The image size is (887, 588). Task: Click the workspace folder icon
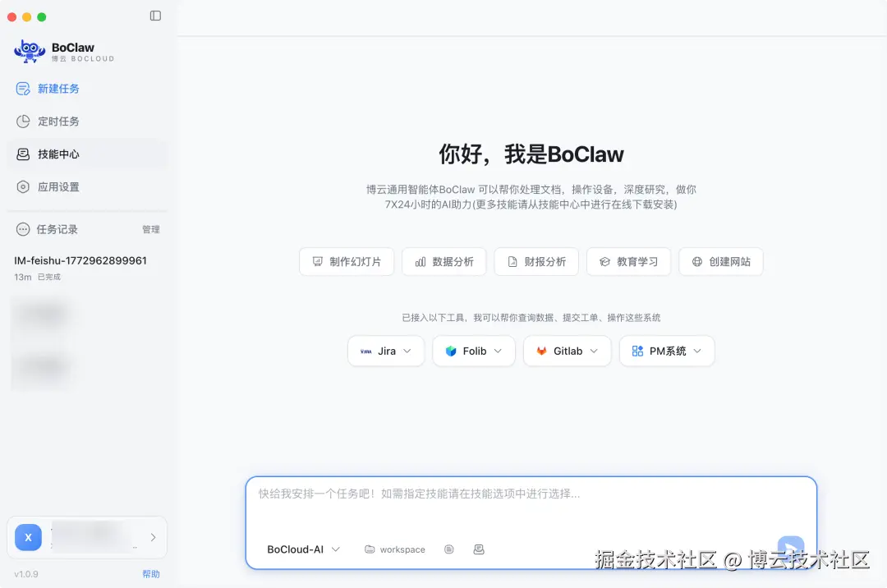coord(370,549)
